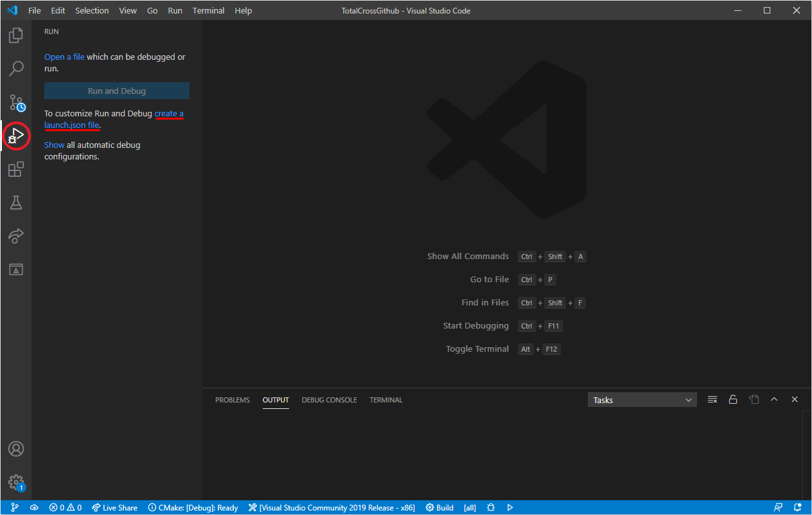Click the 'Show' automatic debug configurations link
Viewport: 812px width, 515px height.
[x=54, y=145]
